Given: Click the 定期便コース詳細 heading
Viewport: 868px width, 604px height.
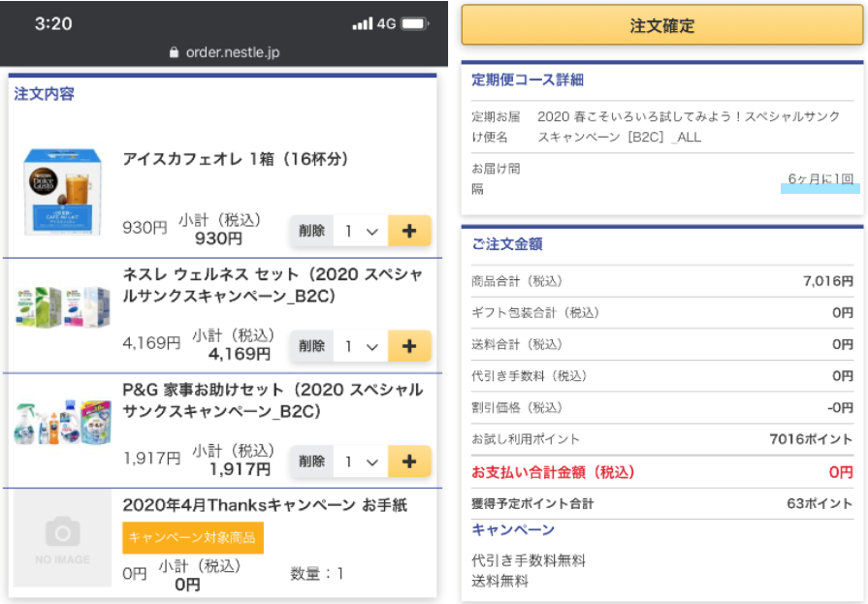Looking at the screenshot, I should [528, 79].
